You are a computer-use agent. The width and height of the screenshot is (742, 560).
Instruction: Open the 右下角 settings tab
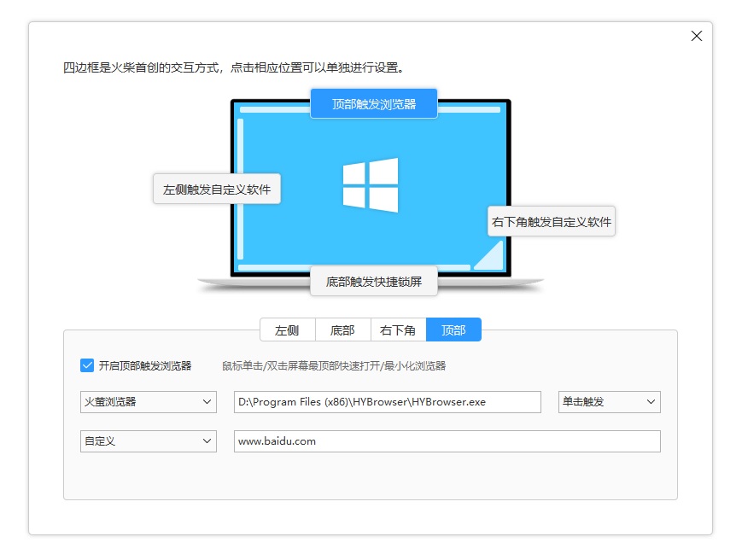coord(398,330)
